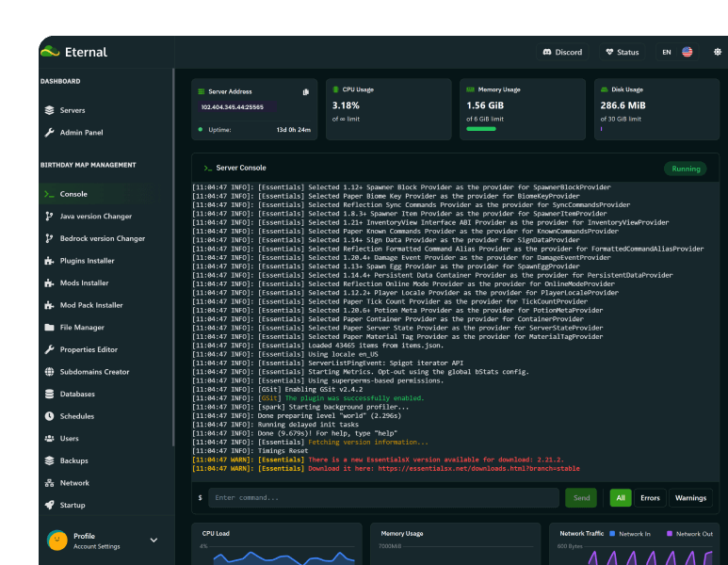Screen dimensions: 728x565
Task: Select Schedules in the sidebar
Action: coord(76,416)
